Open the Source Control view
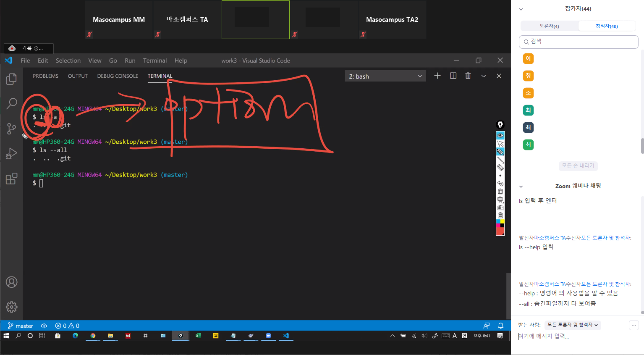Image resolution: width=644 pixels, height=355 pixels. coord(11,129)
